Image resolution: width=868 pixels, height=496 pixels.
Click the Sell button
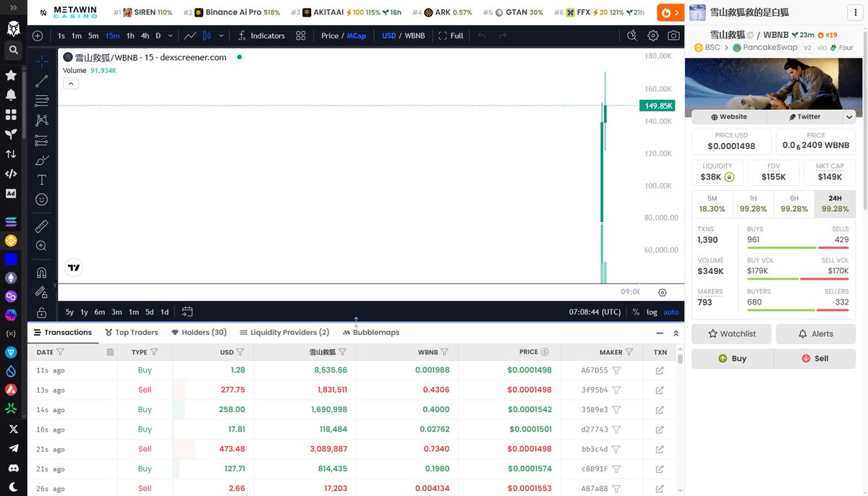pos(815,359)
